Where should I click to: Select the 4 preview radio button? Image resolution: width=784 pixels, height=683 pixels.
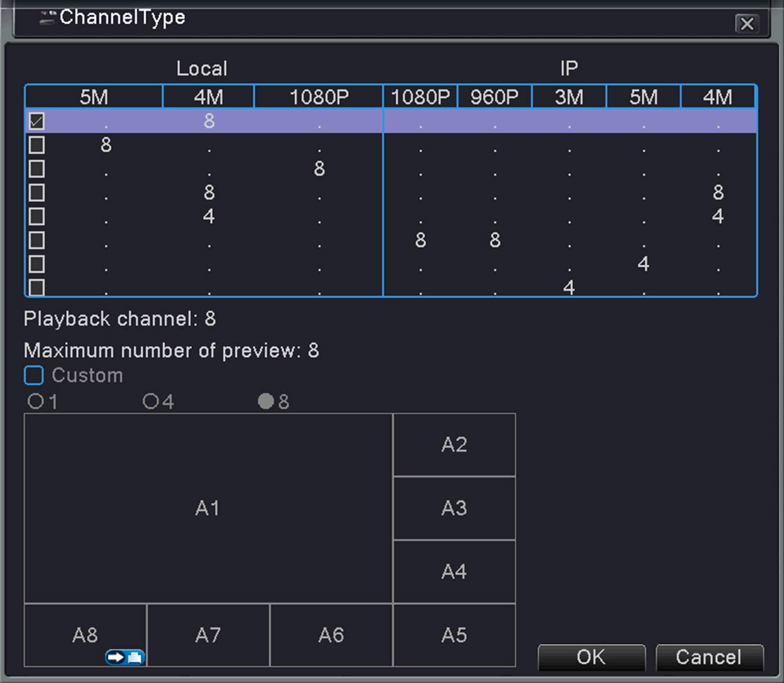click(151, 401)
